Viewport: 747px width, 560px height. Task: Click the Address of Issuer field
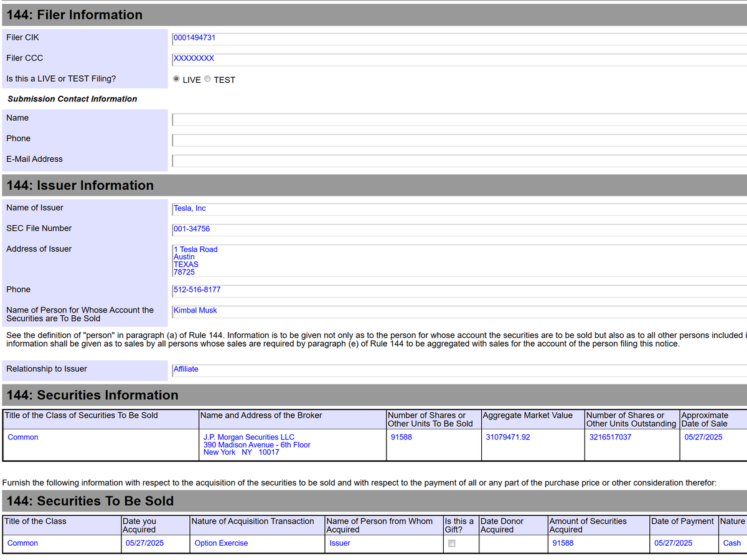[x=459, y=260]
